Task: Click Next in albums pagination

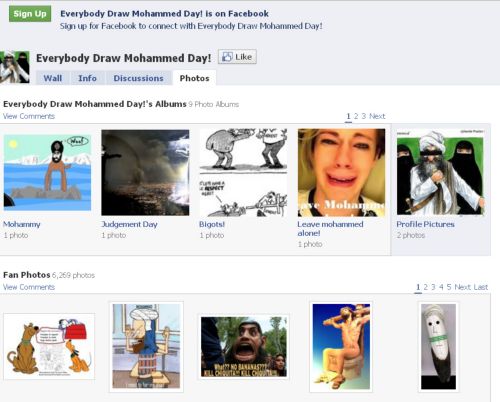Action: 377,116
